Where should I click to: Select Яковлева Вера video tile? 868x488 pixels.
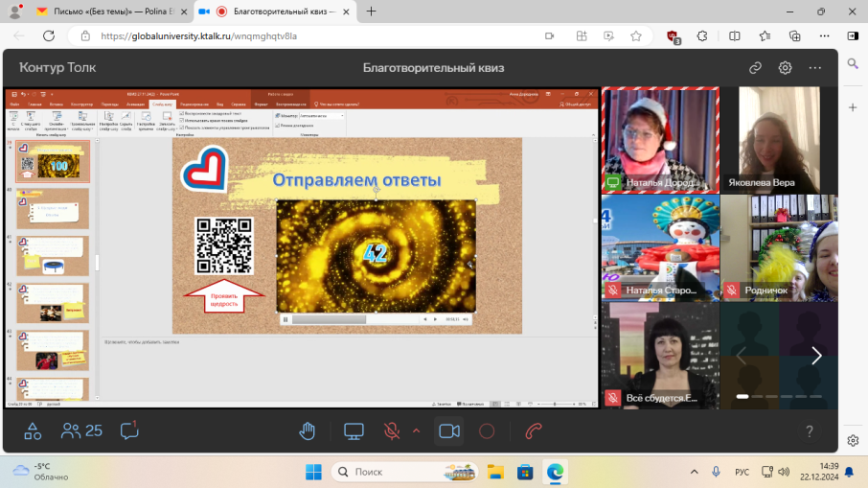[779, 140]
